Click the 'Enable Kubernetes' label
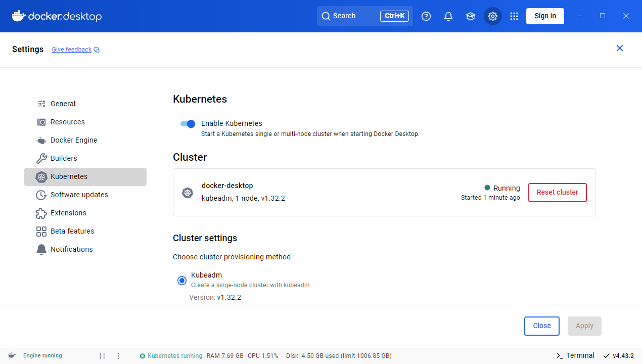 click(x=232, y=123)
